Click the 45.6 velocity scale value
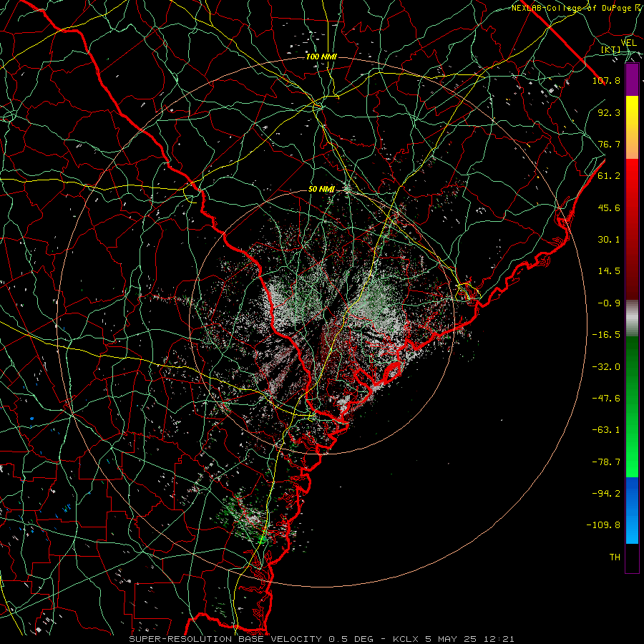The height and width of the screenshot is (644, 644). [609, 208]
